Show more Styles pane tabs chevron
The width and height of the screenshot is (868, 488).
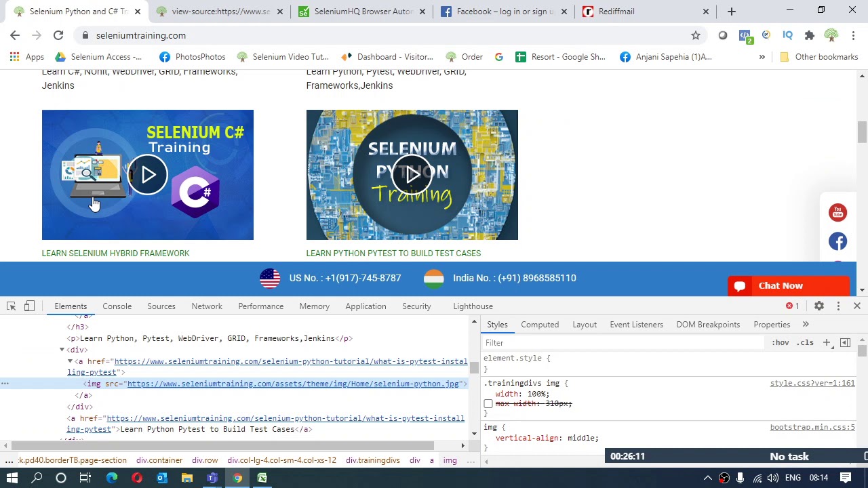806,325
